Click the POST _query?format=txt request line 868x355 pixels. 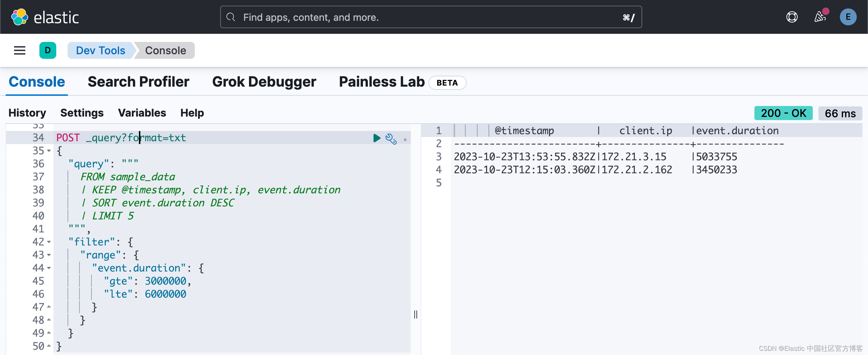[x=121, y=138]
